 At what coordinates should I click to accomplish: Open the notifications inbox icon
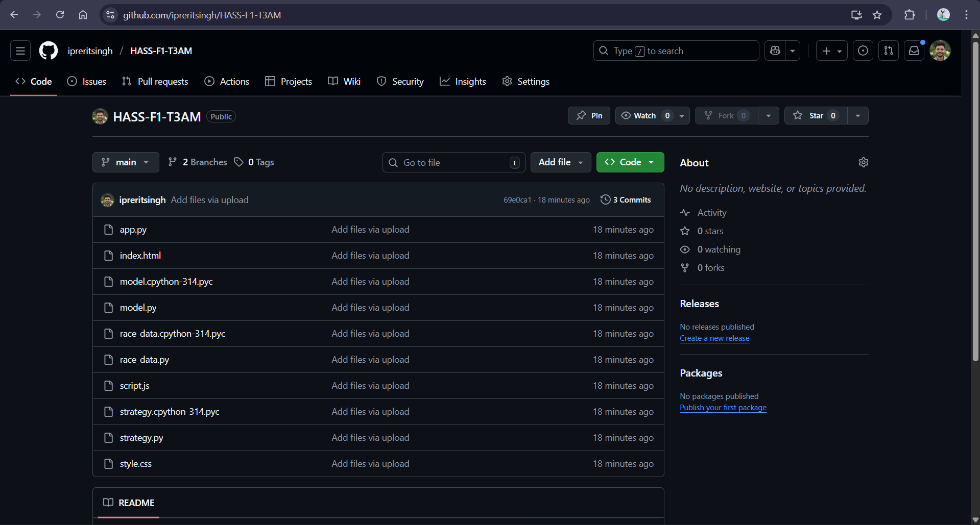[x=914, y=51]
